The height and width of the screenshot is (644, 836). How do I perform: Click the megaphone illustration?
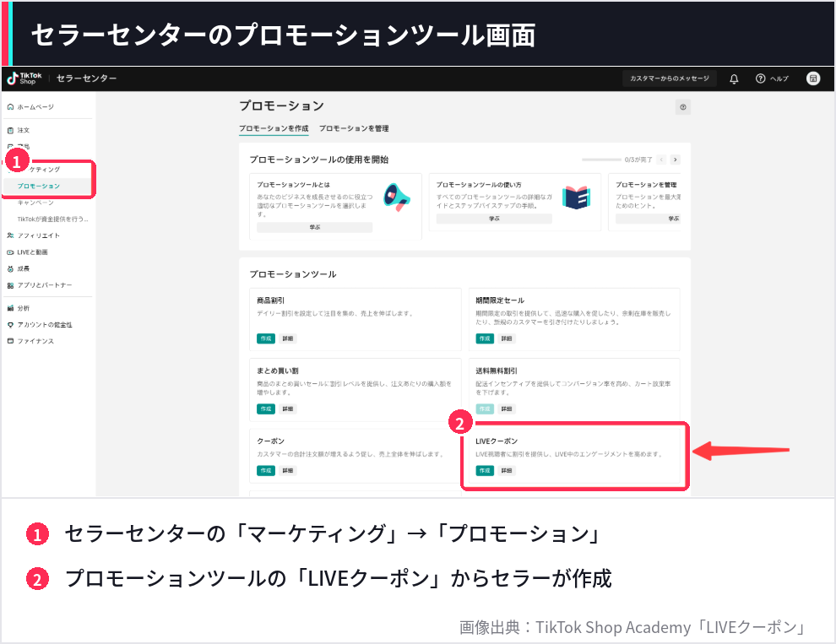click(x=397, y=198)
